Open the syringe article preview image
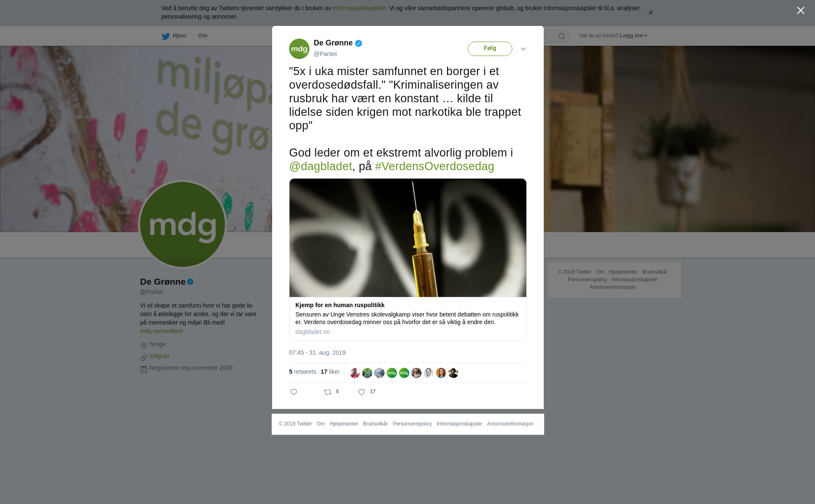Screen dimensions: 815x504 [x=408, y=238]
